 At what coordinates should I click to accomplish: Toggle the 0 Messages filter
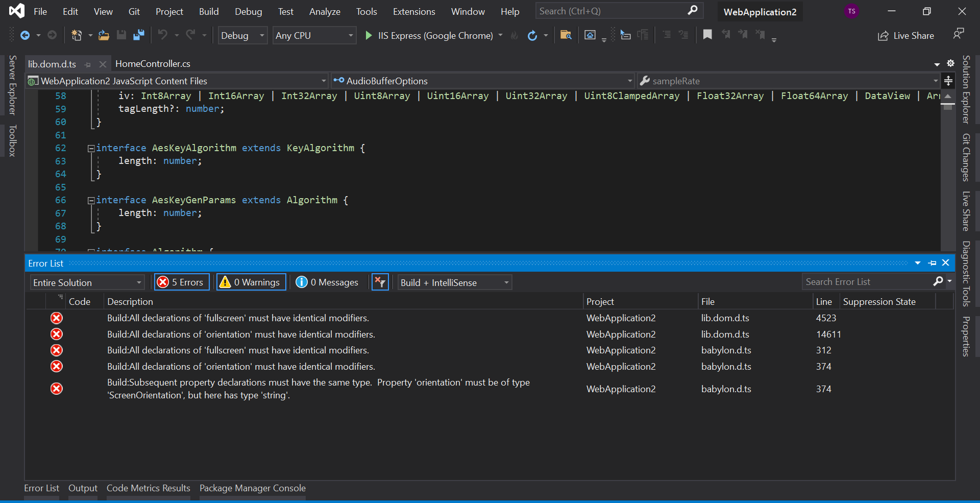tap(327, 282)
